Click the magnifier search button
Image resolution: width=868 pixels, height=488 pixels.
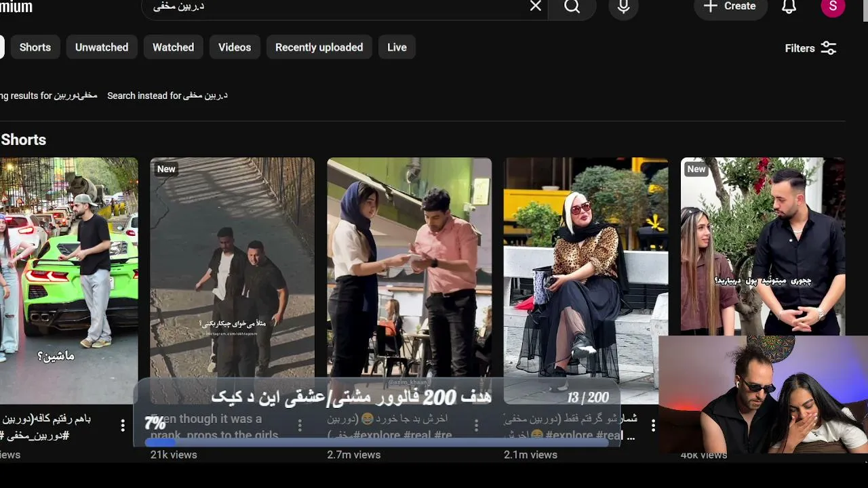[x=572, y=7]
